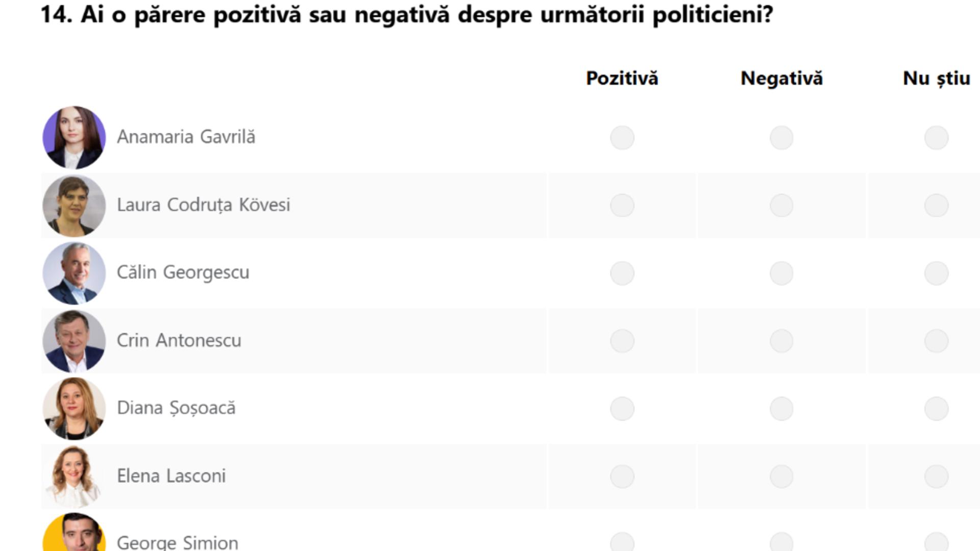Select Pozitivă for Laura Codruța Kövesi
980x551 pixels.
coord(623,205)
